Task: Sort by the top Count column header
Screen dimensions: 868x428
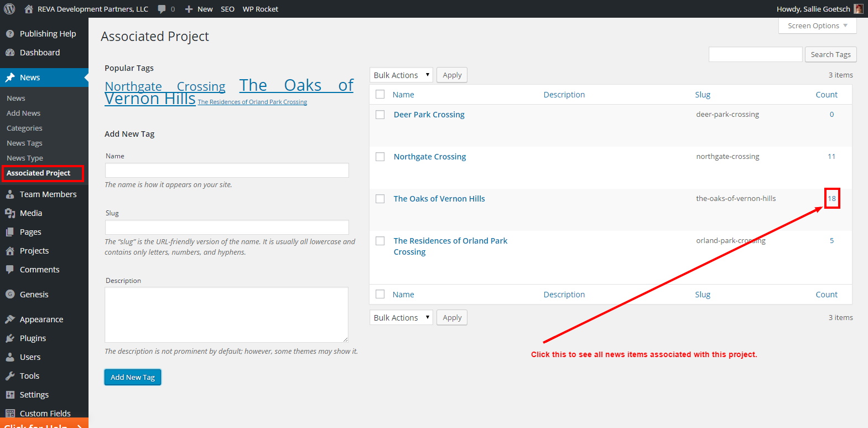Action: [827, 95]
